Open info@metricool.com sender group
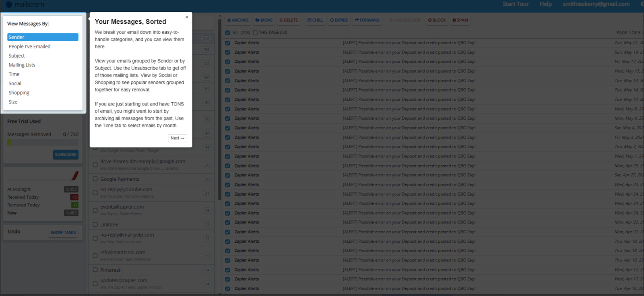This screenshot has width=644, height=296. point(123,253)
